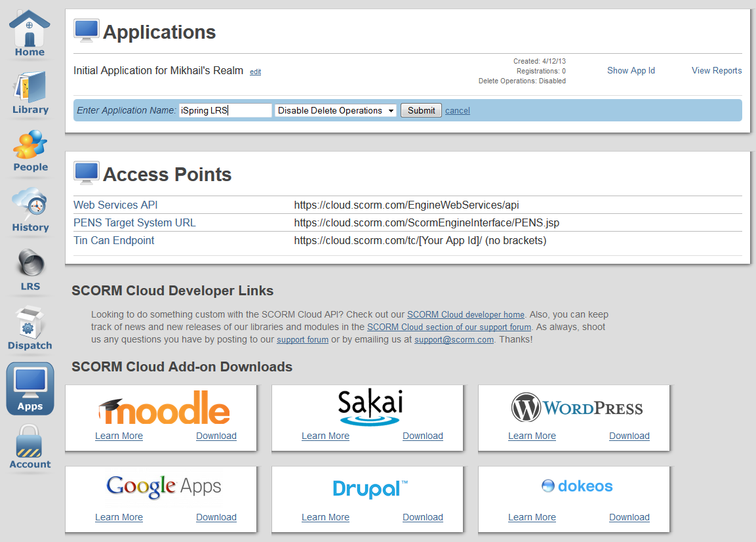Edit the Initial Application name

[256, 72]
